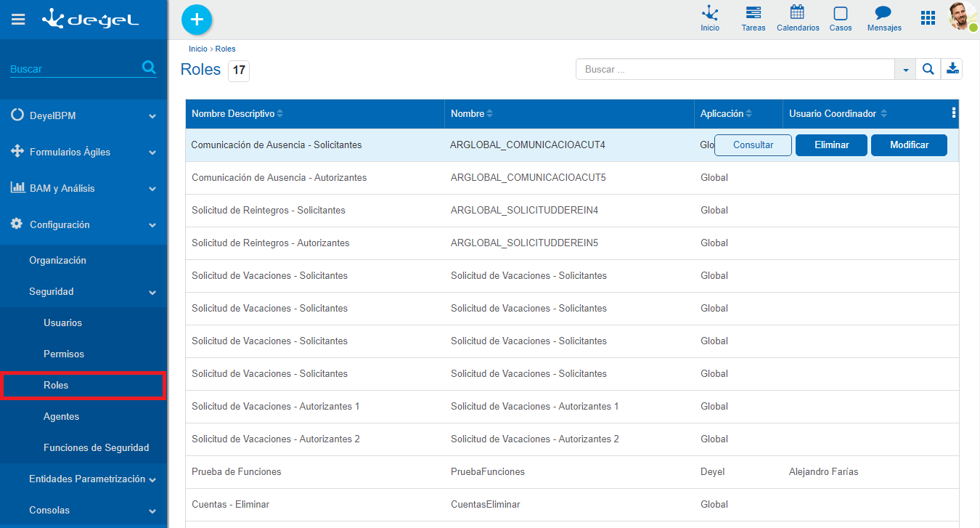Screen dimensions: 980x528
Task: Sort by Usuario Coordinador arrows icon
Action: click(883, 114)
